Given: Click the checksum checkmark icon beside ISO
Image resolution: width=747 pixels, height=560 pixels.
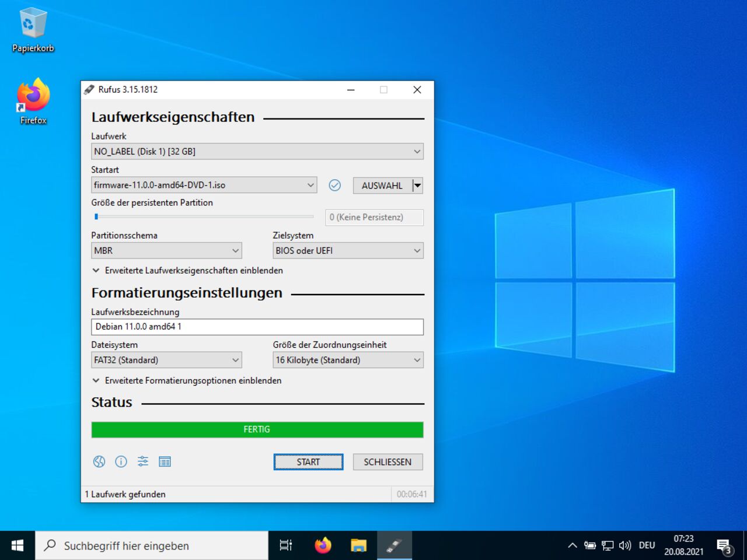Looking at the screenshot, I should pos(335,185).
